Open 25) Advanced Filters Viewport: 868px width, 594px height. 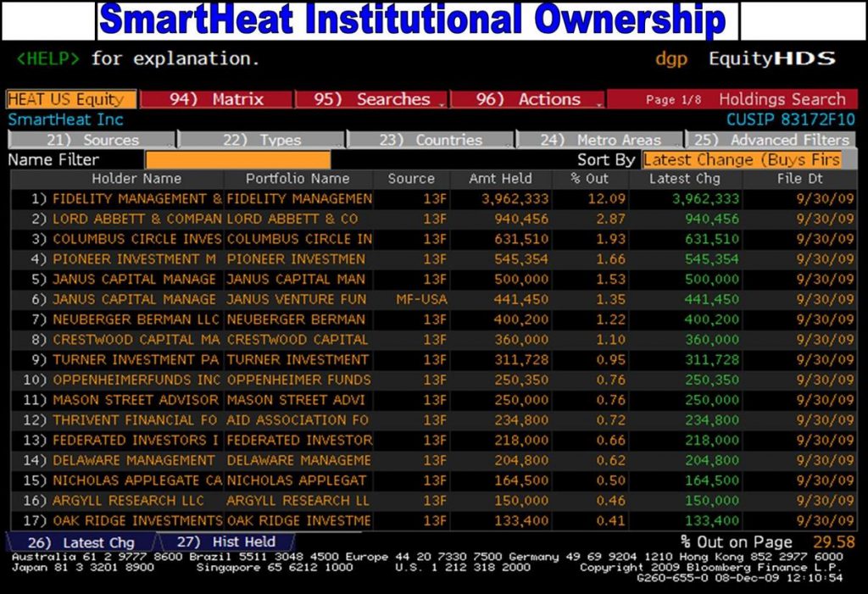[771, 140]
